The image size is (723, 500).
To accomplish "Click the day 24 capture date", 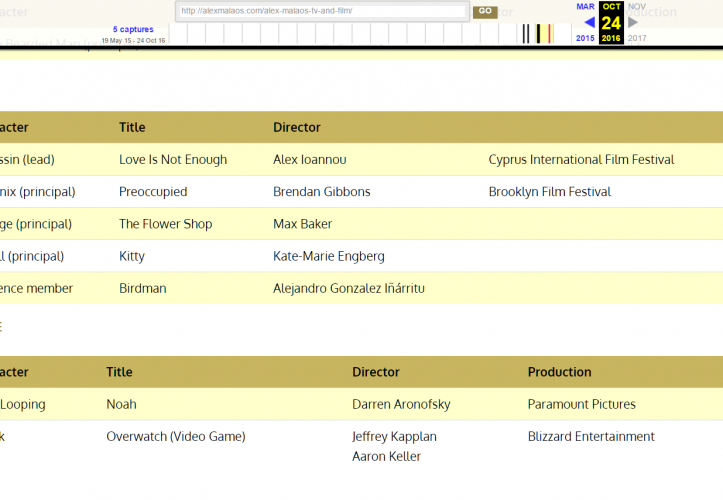I will coord(611,22).
